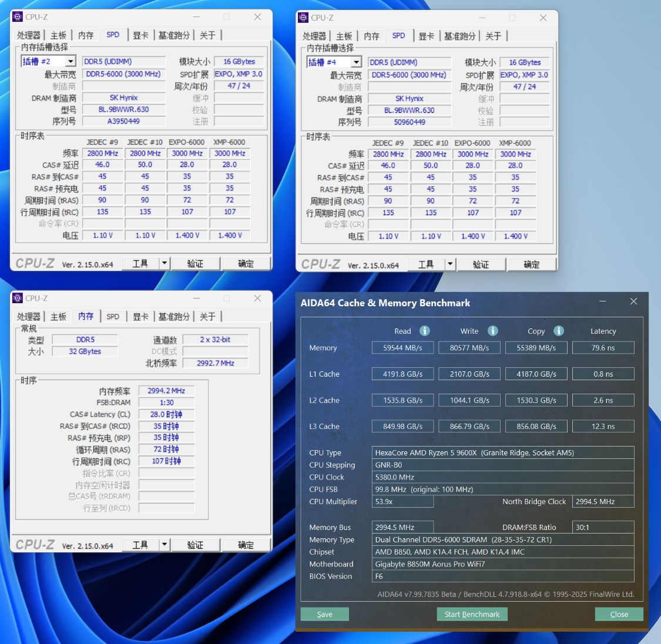Screen dimensions: 661x644
Task: Click 大小 value 32 GBytes
Action: tap(85, 351)
